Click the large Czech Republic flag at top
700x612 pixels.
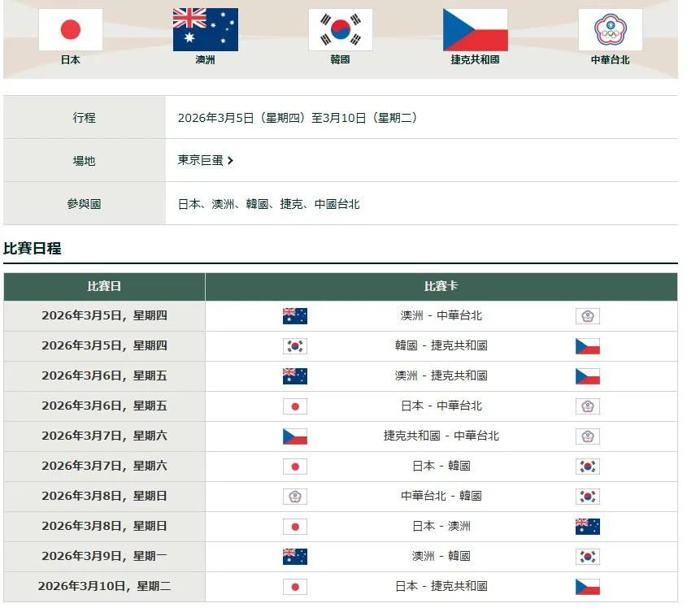pos(475,29)
